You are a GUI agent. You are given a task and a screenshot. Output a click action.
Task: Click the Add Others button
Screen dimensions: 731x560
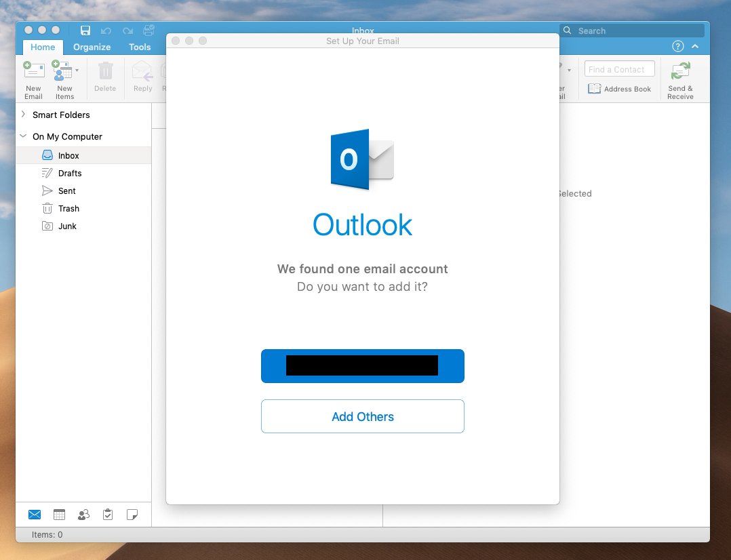(363, 416)
